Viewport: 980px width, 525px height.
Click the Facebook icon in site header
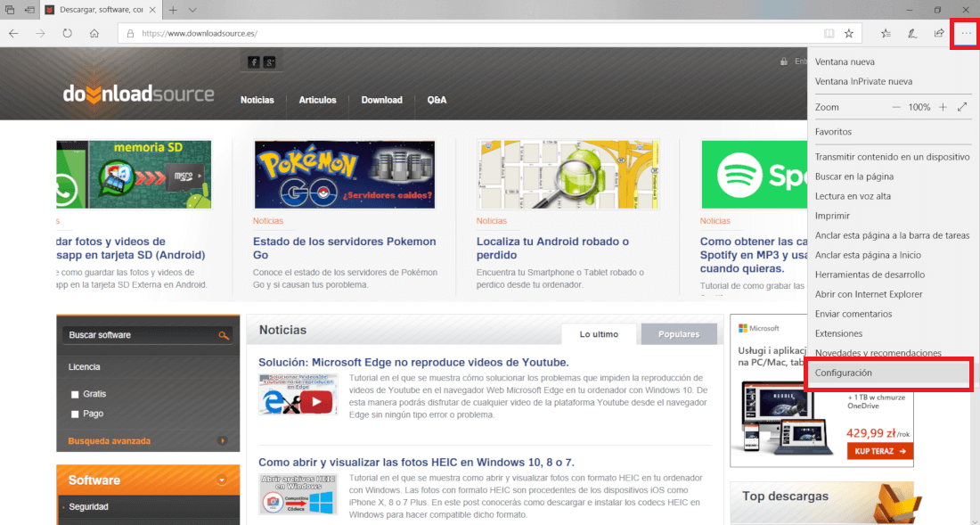[253, 62]
